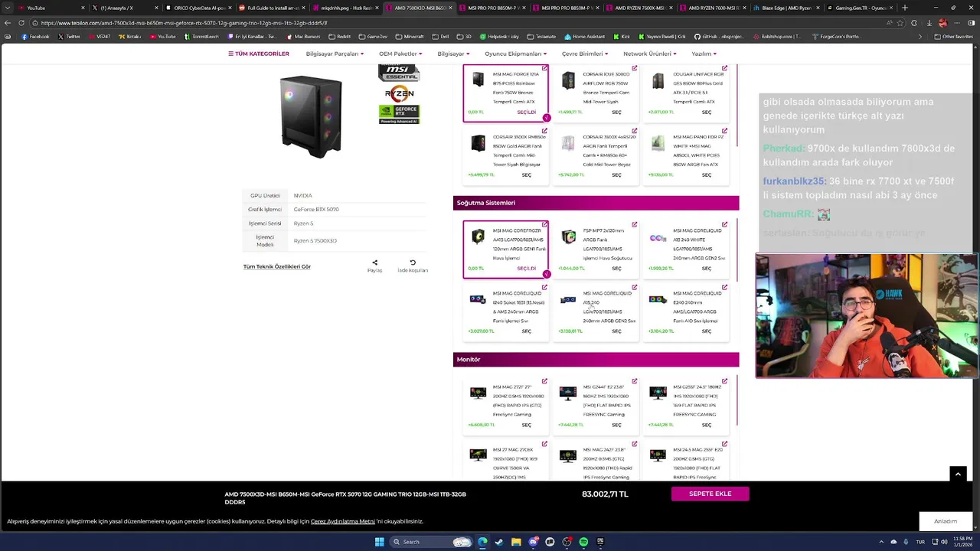The image size is (980, 551).
Task: Open Reddit bookmark in favorites bar
Action: 339,37
